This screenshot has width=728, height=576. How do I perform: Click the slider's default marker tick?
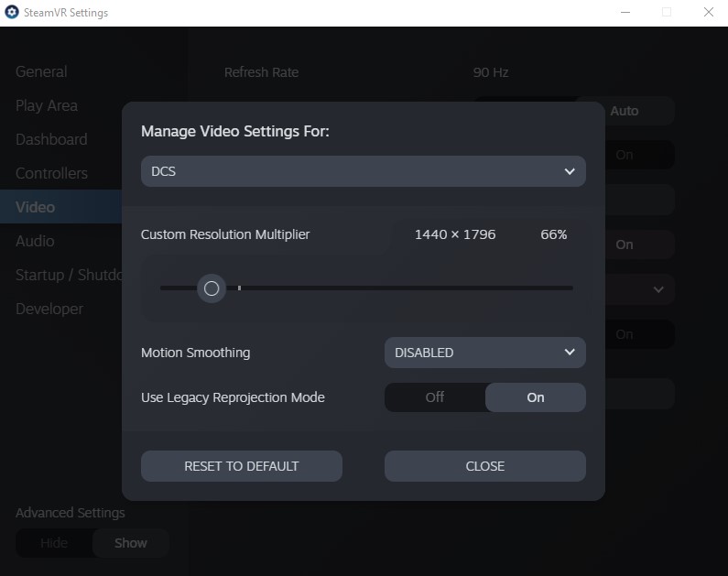[x=240, y=288]
